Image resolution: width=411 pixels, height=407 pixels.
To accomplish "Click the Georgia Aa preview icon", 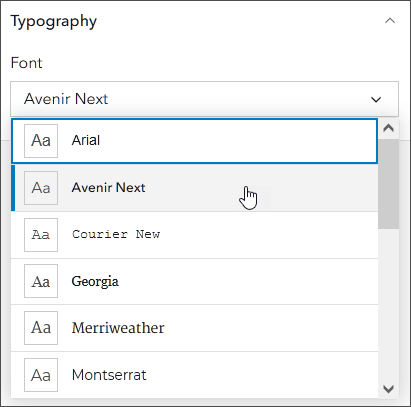I will (41, 281).
